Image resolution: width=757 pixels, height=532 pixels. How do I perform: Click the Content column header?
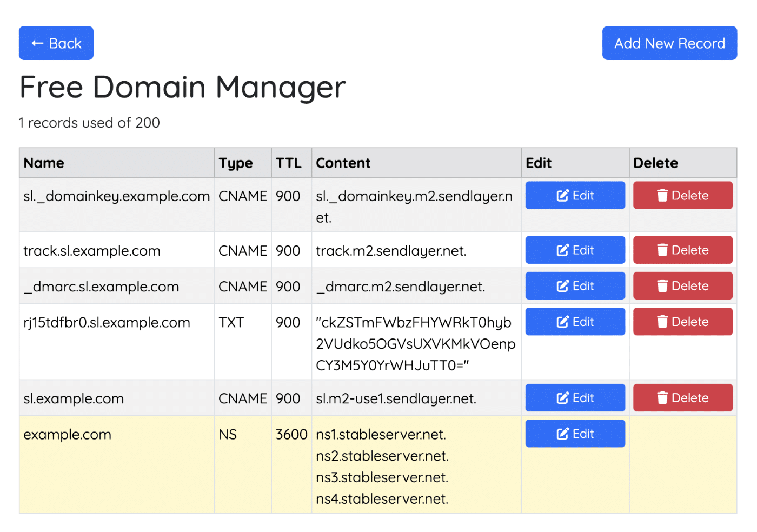click(343, 163)
